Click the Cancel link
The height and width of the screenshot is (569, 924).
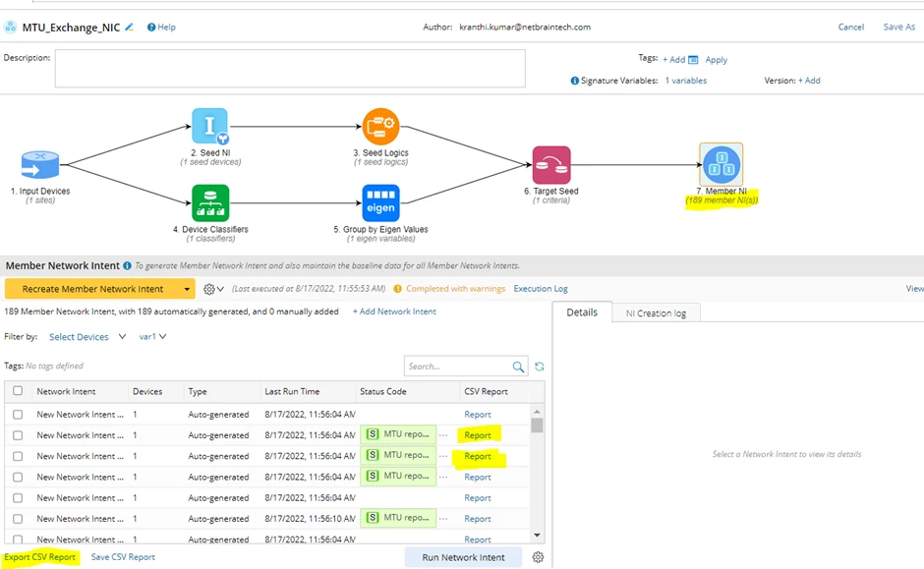point(851,28)
